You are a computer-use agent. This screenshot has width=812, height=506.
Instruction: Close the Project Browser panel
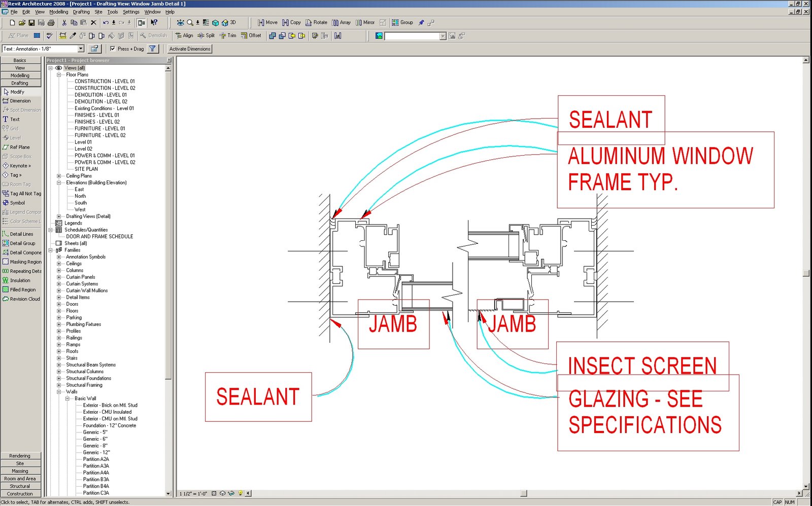click(x=169, y=60)
